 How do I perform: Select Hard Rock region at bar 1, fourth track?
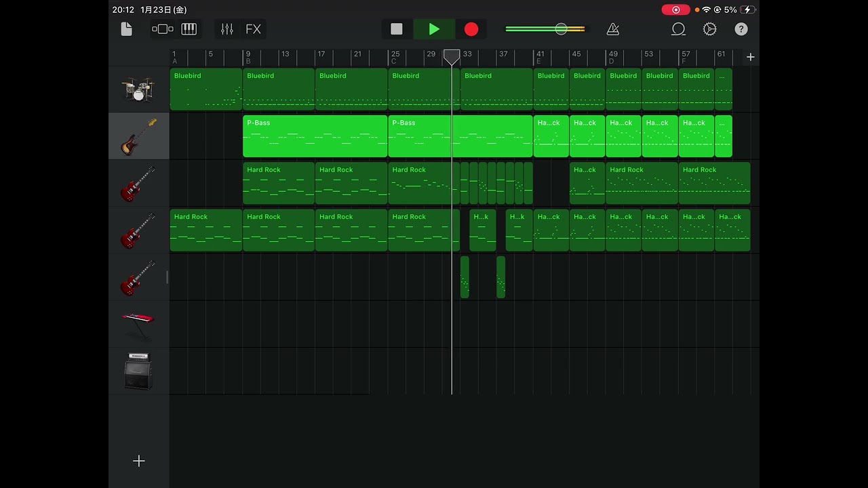(x=205, y=230)
